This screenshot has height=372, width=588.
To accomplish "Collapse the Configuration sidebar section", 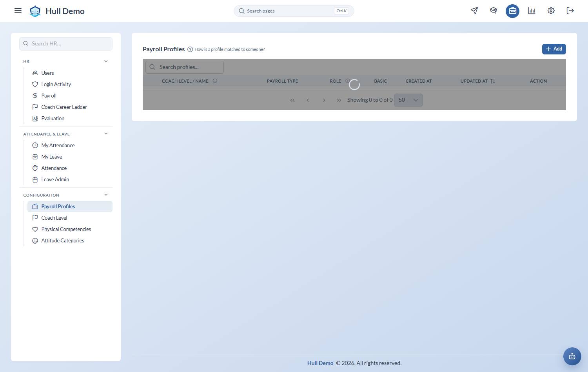I will point(106,195).
